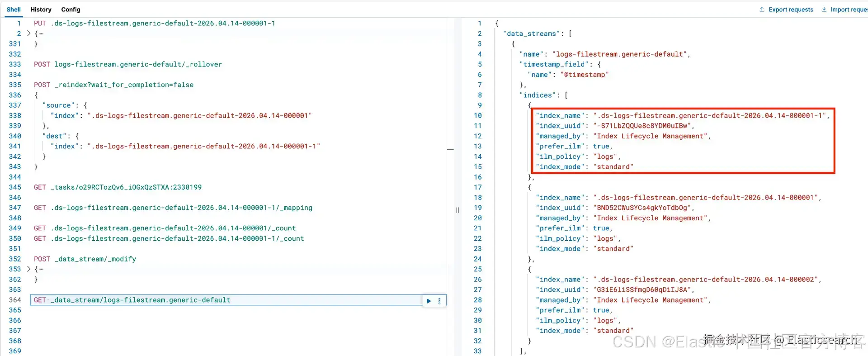The width and height of the screenshot is (868, 356).
Task: Click the POST _data_stream/_modify request
Action: pos(85,259)
